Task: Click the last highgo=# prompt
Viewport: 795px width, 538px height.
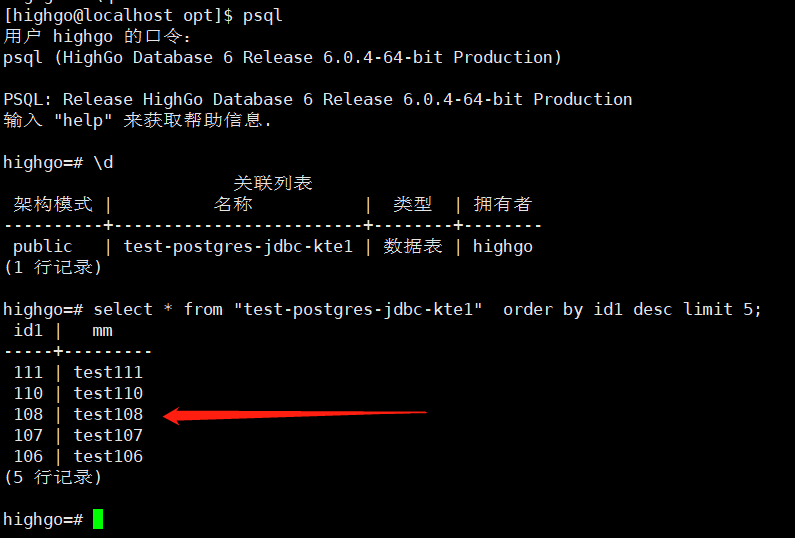Action: 43,519
